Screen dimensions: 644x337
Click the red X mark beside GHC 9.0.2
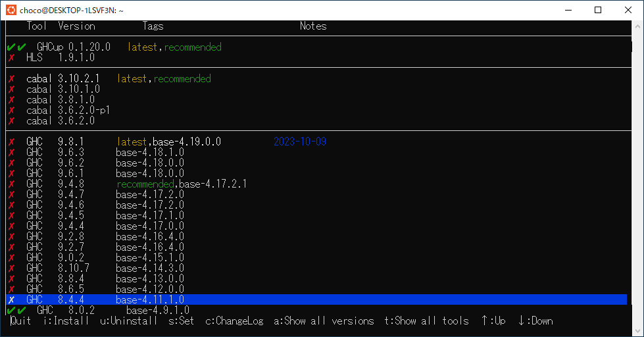[11, 257]
